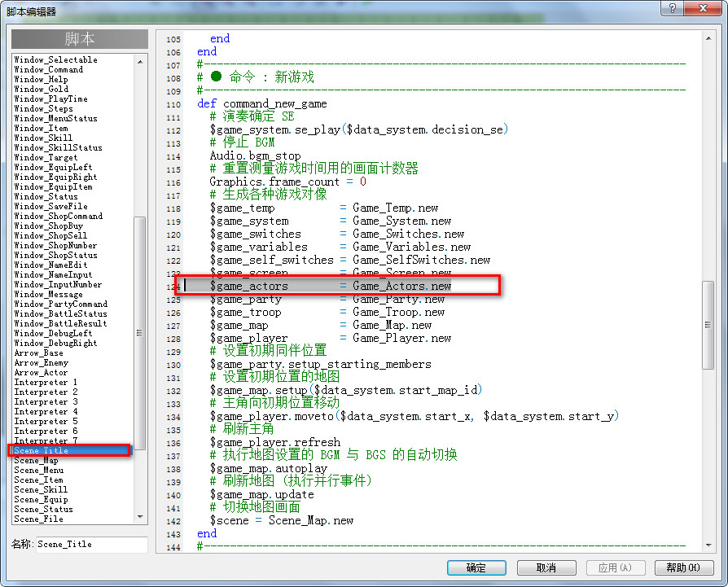
Task: Select Scene_Menu in the script list
Action: (38, 470)
